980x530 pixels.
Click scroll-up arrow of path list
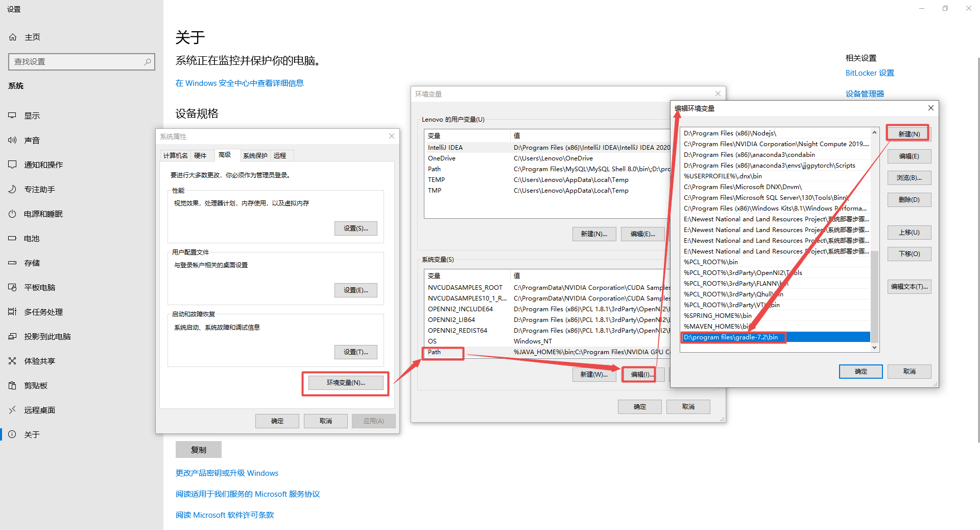[875, 132]
